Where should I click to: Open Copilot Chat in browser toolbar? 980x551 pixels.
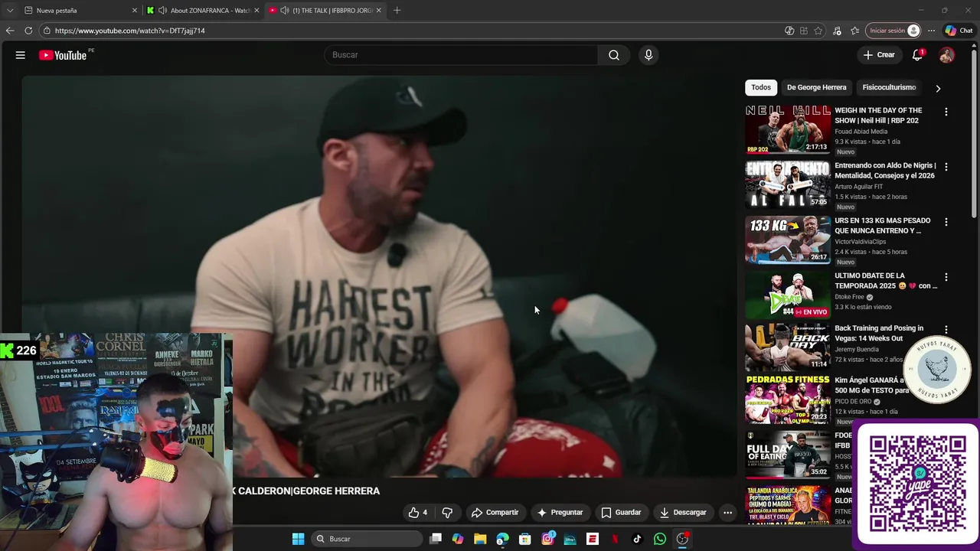pos(959,31)
